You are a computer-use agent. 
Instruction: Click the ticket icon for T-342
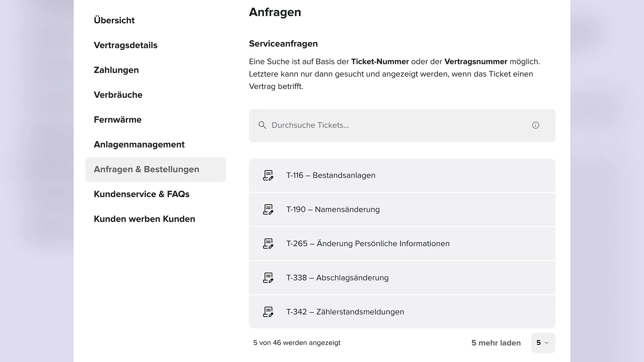coord(268,312)
